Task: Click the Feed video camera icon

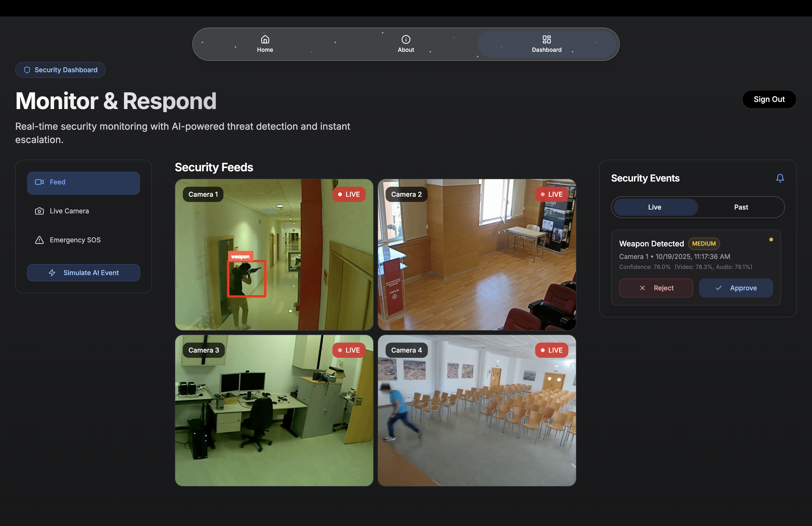Action: [39, 182]
